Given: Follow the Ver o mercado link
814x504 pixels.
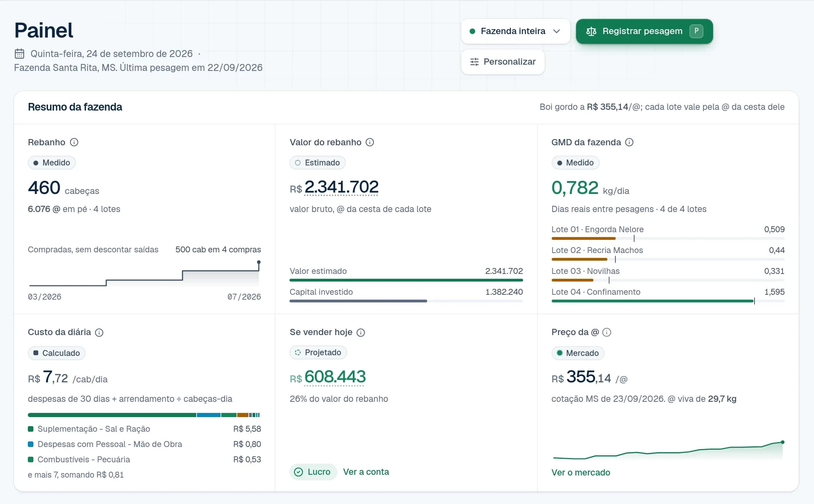Looking at the screenshot, I should pyautogui.click(x=581, y=473).
